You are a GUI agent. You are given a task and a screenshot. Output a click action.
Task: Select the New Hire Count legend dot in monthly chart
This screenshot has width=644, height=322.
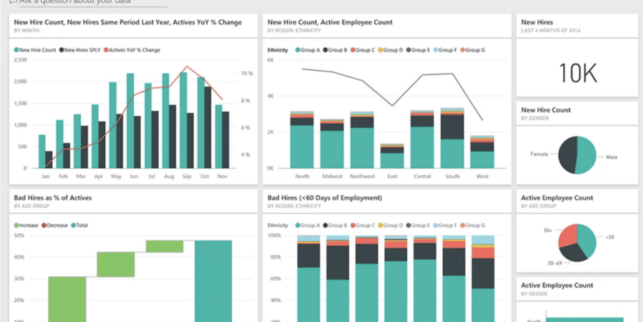[16, 50]
